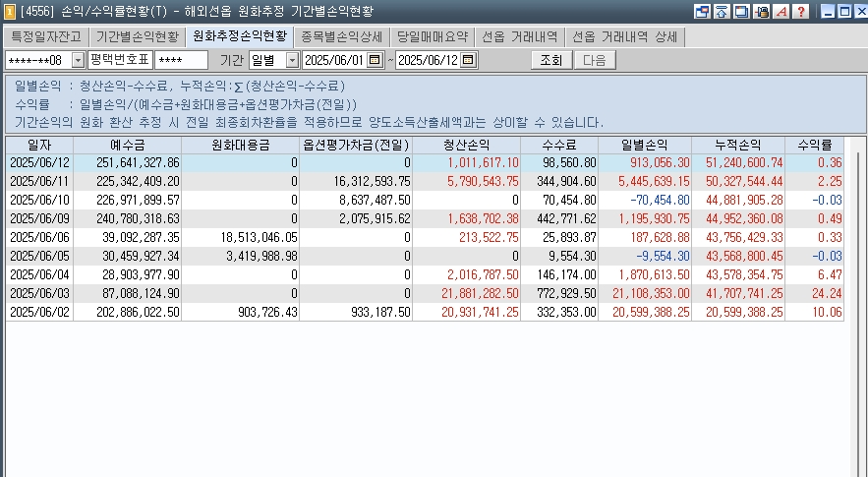868x477 pixels.
Task: Open help with the red question mark icon
Action: click(800, 11)
